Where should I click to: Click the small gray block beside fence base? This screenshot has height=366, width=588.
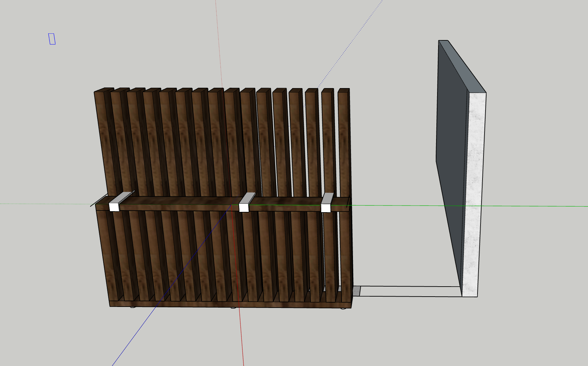coord(357,291)
